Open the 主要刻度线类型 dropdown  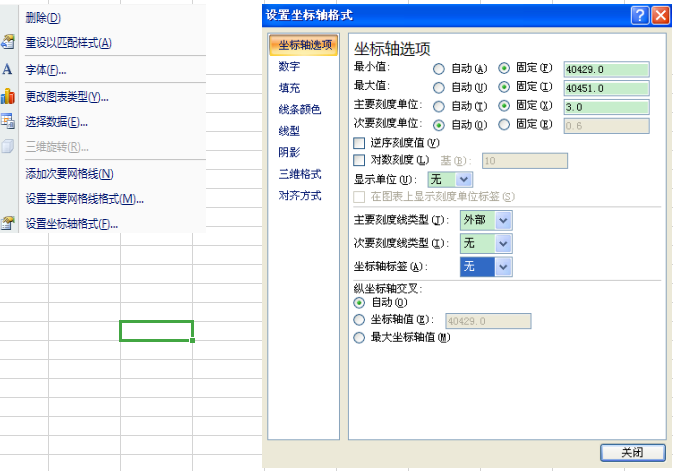point(486,220)
